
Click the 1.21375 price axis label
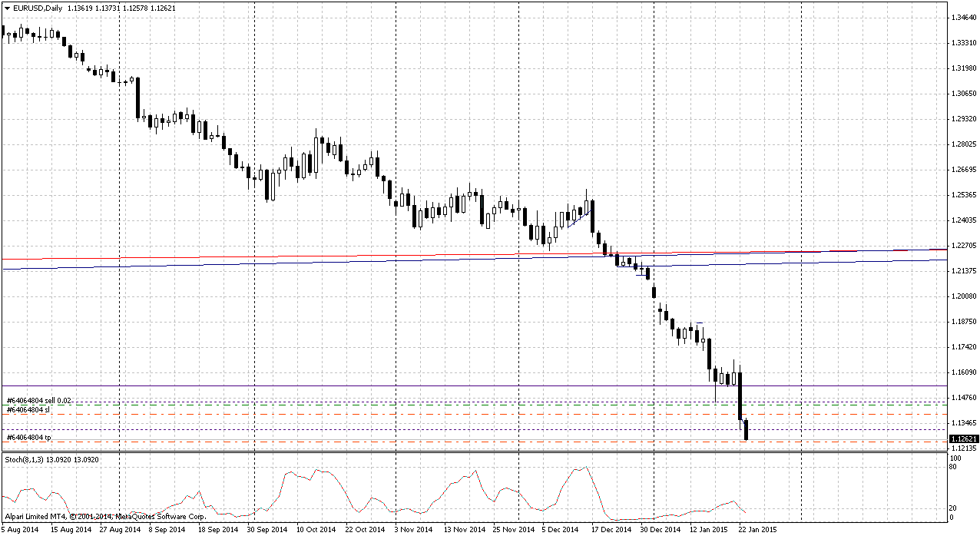pyautogui.click(x=963, y=271)
